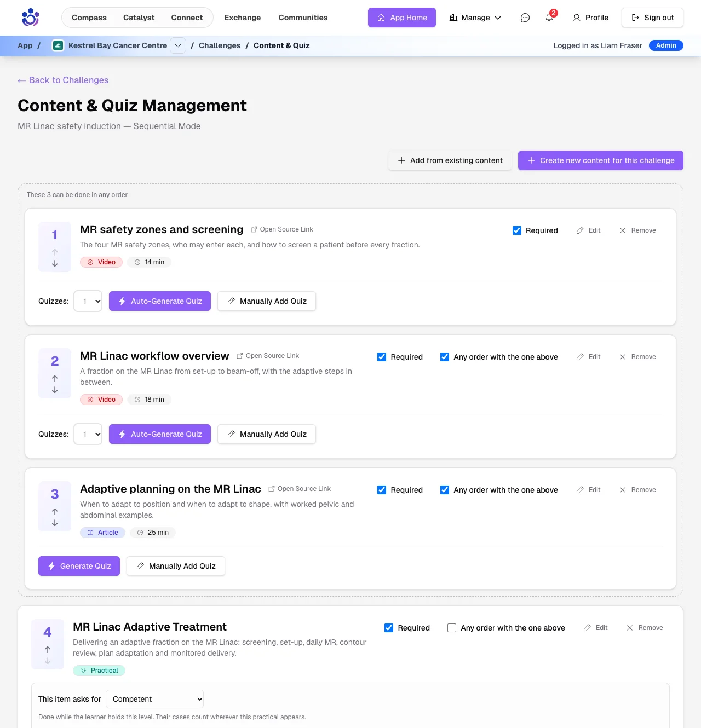Toggle Required for Adaptive planning item
This screenshot has width=701, height=728.
(x=382, y=490)
